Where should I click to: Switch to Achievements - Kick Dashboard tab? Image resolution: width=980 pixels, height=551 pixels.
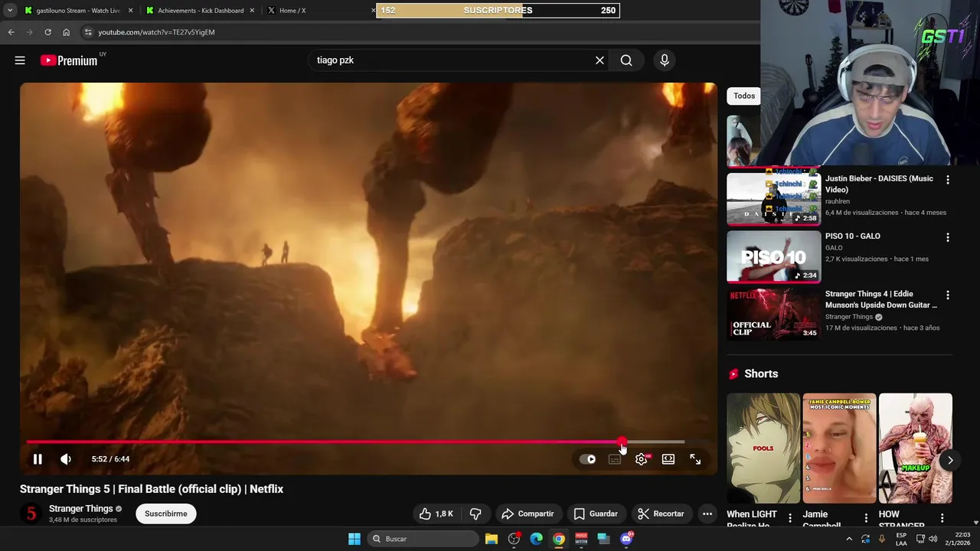(x=201, y=11)
